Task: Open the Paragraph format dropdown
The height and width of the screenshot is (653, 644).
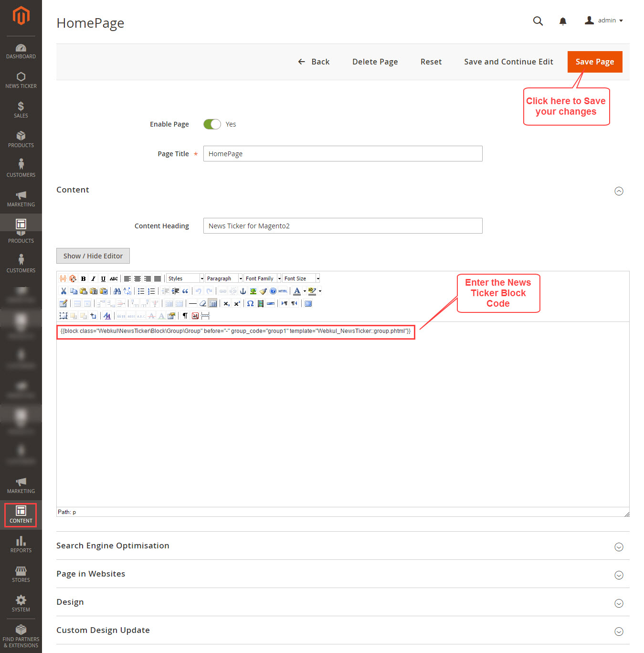Action: (224, 278)
